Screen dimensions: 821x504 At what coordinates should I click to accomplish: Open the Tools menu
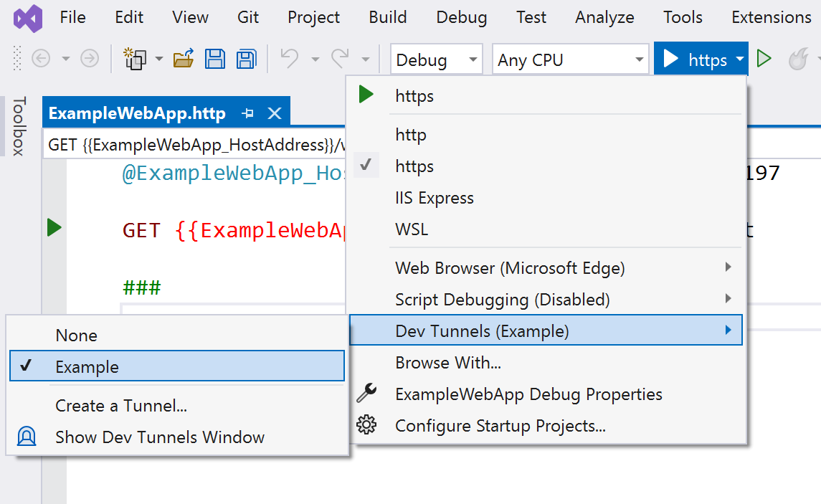(683, 17)
